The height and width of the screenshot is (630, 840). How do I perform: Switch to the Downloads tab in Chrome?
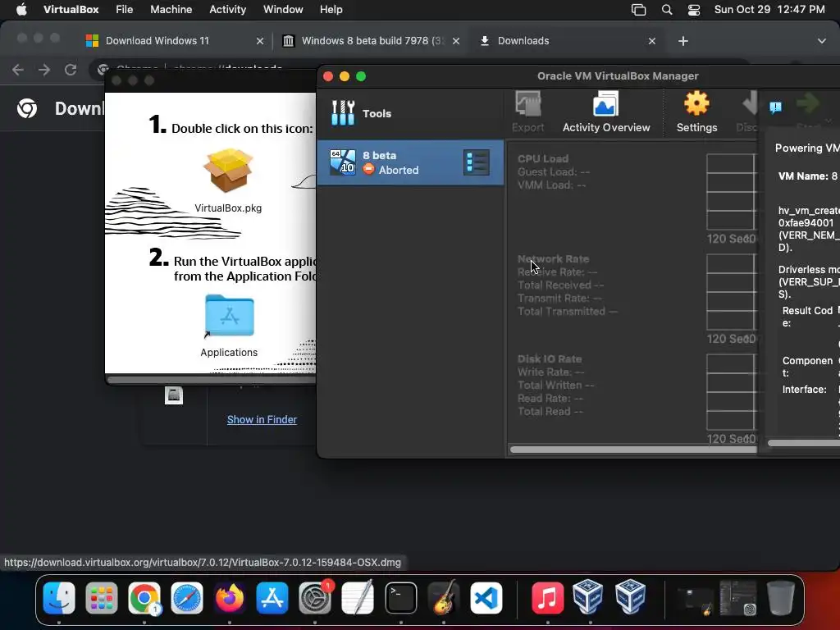coord(523,41)
